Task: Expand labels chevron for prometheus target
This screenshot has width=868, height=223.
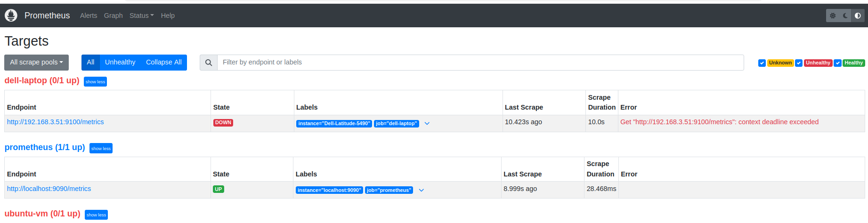Action: (x=422, y=191)
